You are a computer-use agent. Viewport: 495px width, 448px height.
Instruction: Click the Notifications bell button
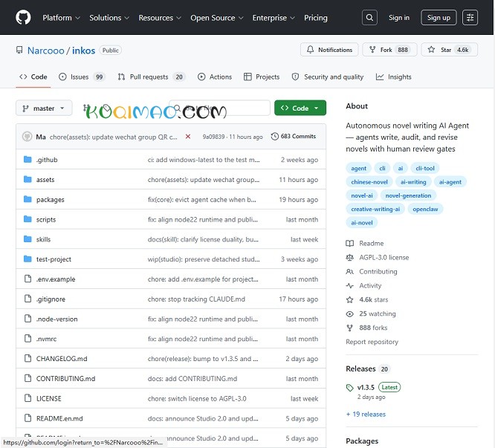pos(329,50)
